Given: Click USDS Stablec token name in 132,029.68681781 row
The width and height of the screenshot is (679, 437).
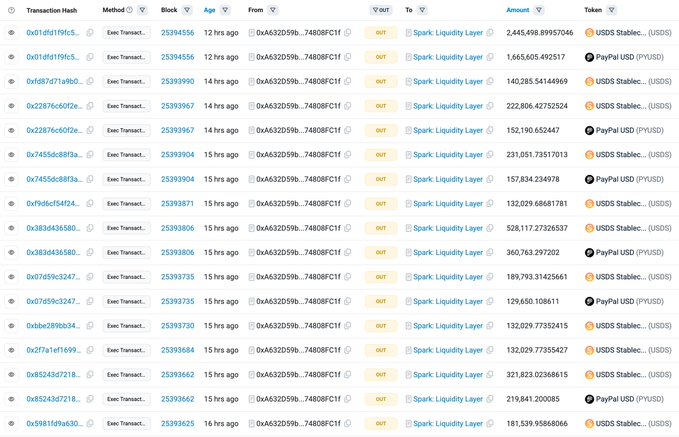Looking at the screenshot, I should pos(621,204).
